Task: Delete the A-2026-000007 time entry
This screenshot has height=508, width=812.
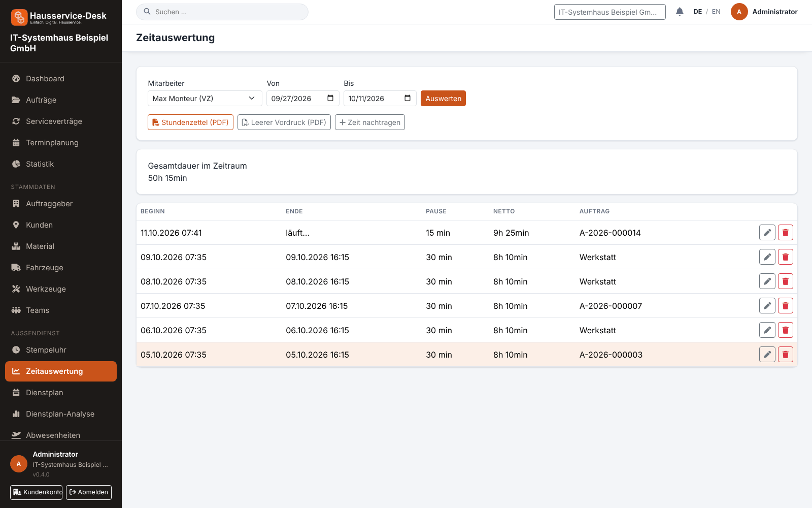Action: pos(786,306)
